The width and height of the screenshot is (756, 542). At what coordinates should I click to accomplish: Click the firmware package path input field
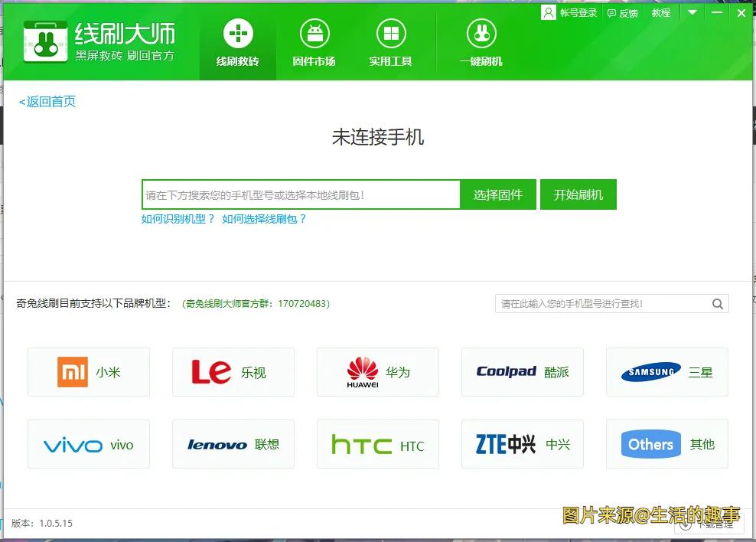301,195
